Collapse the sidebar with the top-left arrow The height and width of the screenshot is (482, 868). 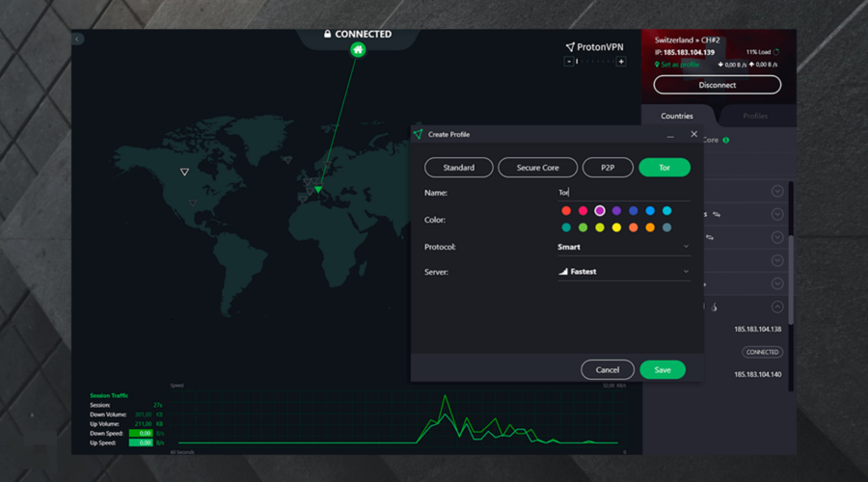point(77,39)
